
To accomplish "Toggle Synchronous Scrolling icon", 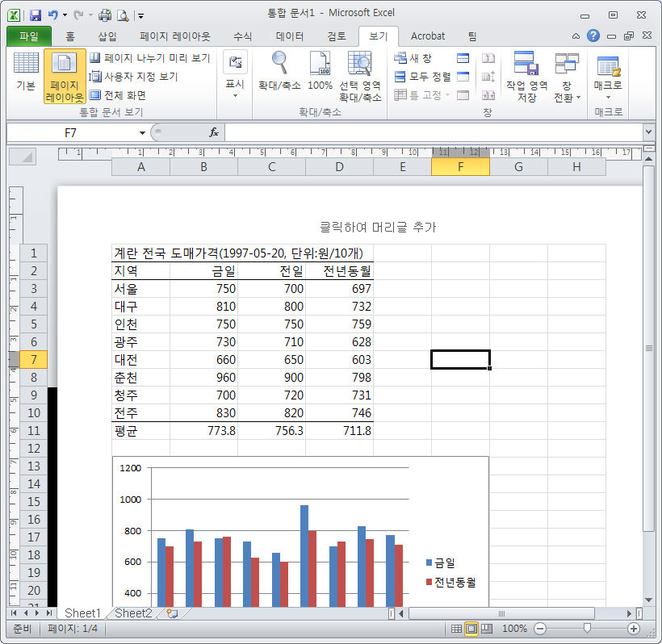I will 488,77.
